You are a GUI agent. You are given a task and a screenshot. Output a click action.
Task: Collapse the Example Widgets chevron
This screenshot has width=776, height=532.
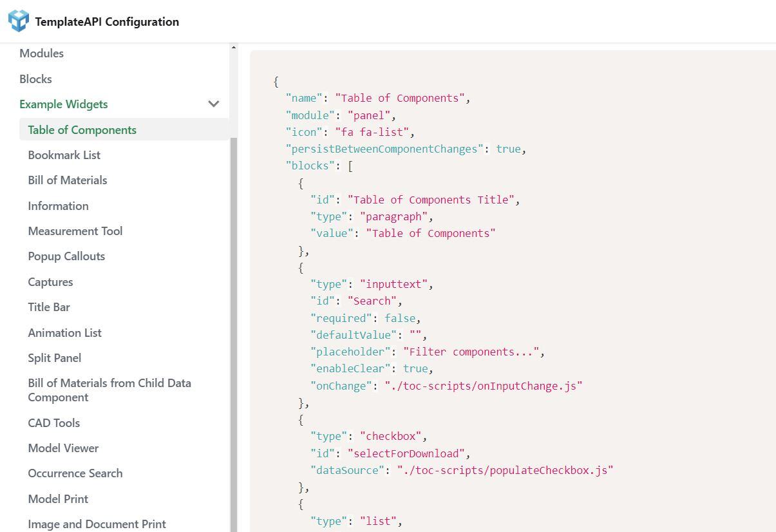tap(214, 104)
